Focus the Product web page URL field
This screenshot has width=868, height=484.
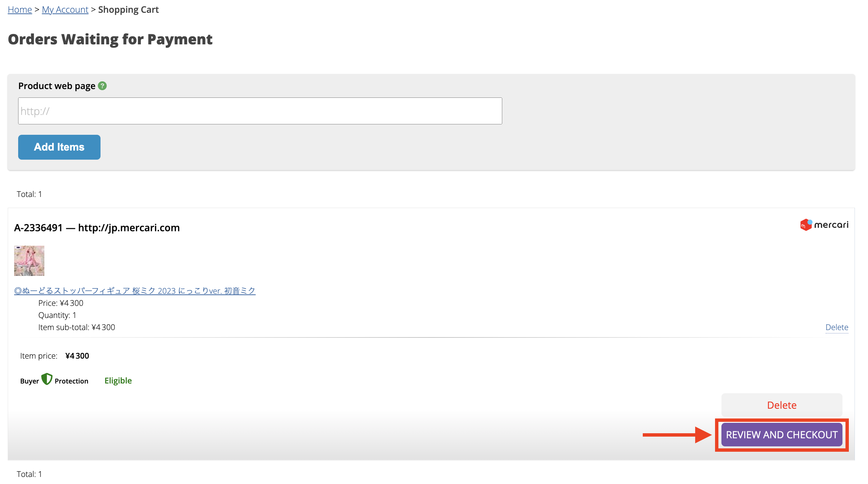click(x=260, y=111)
